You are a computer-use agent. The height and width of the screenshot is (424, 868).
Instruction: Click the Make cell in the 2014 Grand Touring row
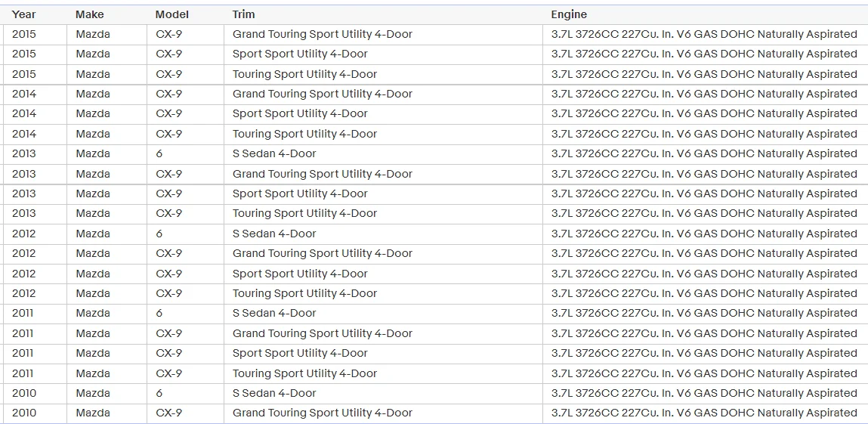click(93, 94)
